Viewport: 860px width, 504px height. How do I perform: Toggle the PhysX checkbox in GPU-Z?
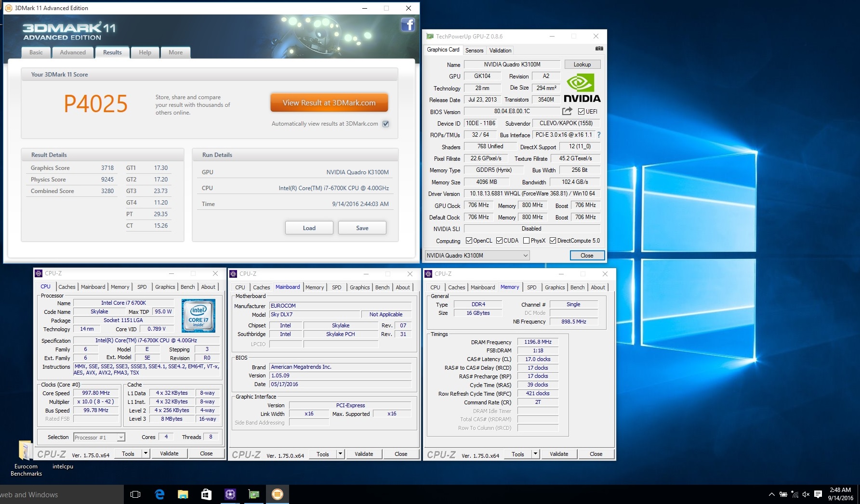pos(526,241)
